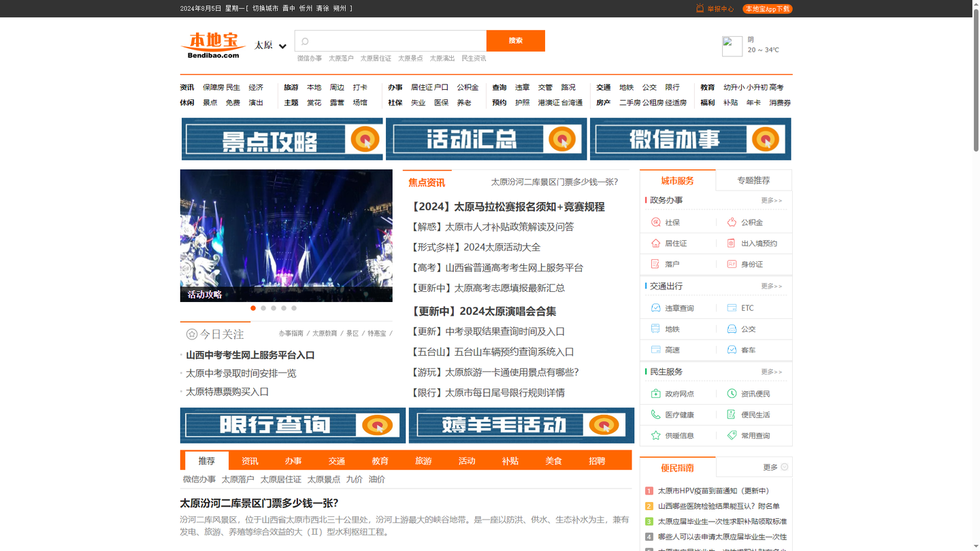This screenshot has height=551, width=980.
Task: Open the 景点攻略 banner
Action: point(282,139)
